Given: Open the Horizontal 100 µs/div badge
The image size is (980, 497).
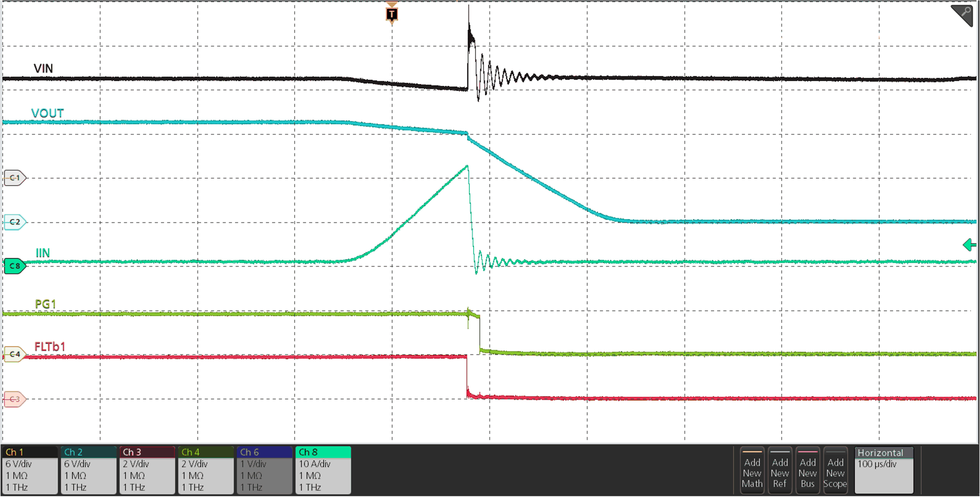Looking at the screenshot, I should (884, 470).
